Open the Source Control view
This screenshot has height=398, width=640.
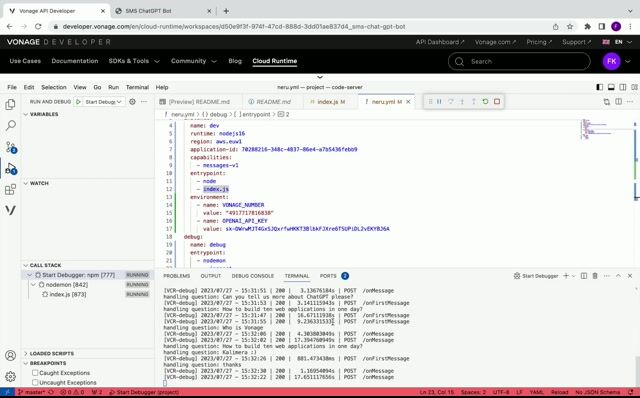[11, 147]
